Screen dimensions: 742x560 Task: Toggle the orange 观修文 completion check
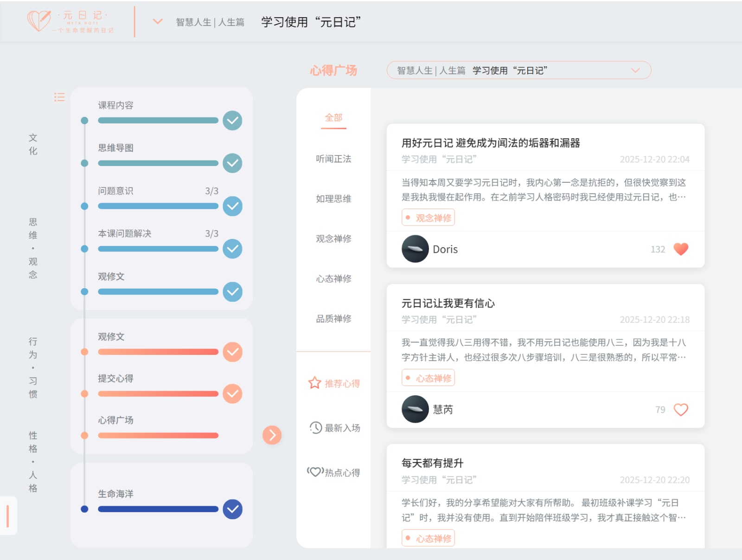tap(232, 352)
